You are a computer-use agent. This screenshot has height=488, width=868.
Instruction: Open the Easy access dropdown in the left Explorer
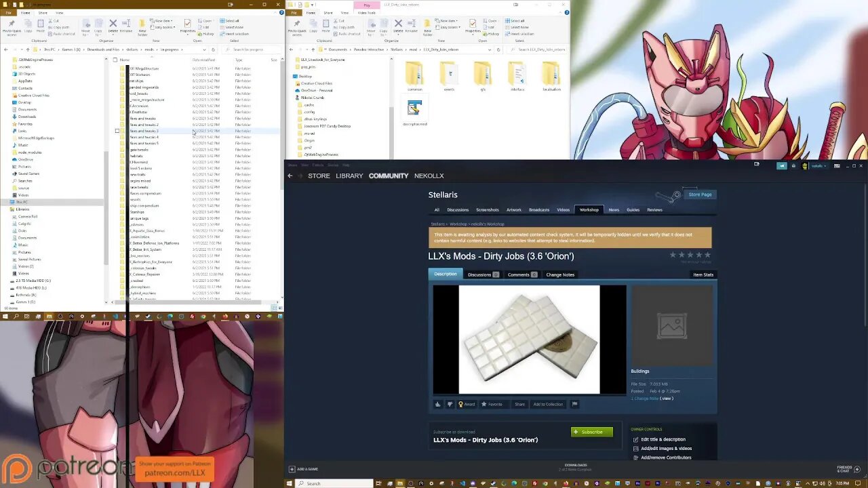163,27
